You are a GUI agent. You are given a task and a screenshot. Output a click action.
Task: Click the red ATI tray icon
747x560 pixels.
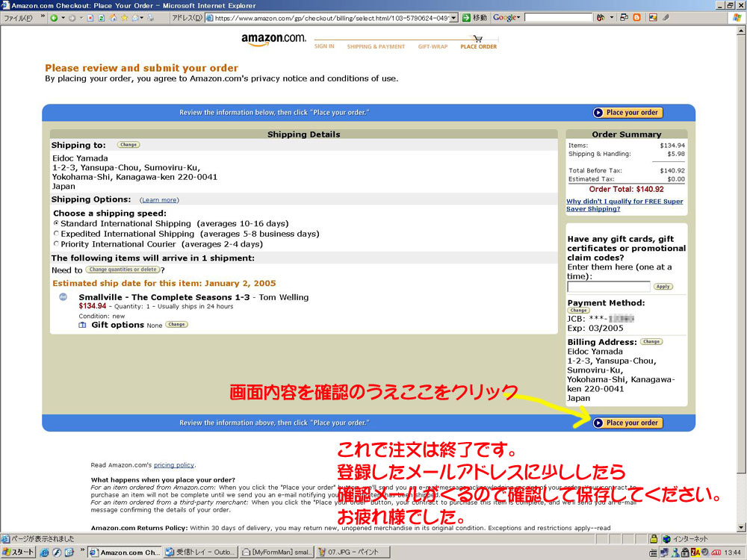[716, 553]
